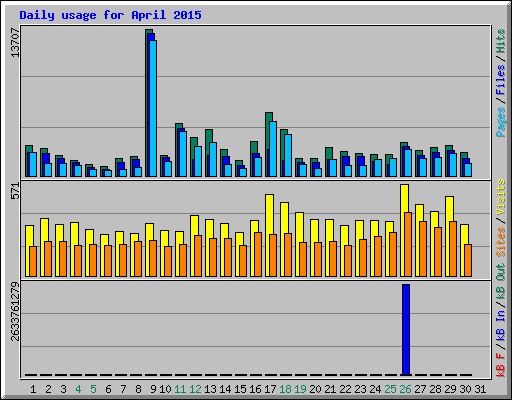Click the 'Hits' legend label
Viewport: 512px width, 400px height.
click(500, 41)
